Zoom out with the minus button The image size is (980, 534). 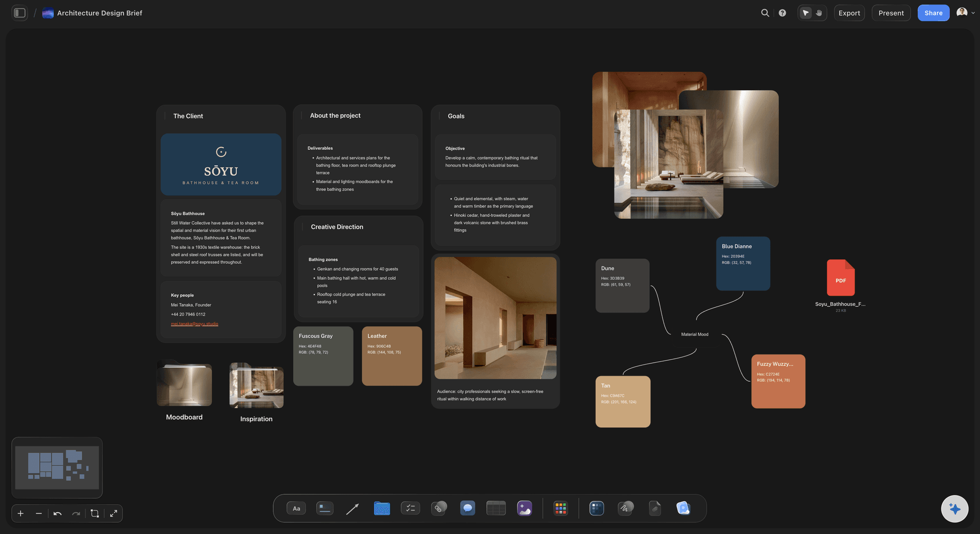(39, 513)
